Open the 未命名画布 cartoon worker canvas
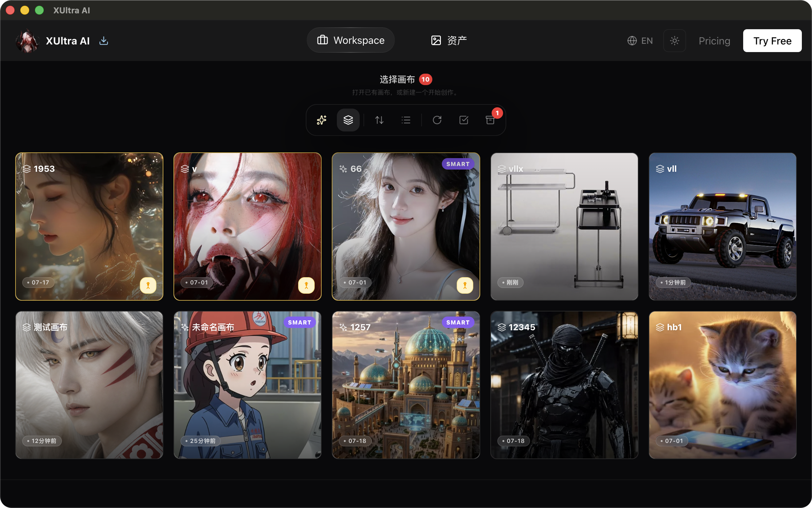 point(248,385)
